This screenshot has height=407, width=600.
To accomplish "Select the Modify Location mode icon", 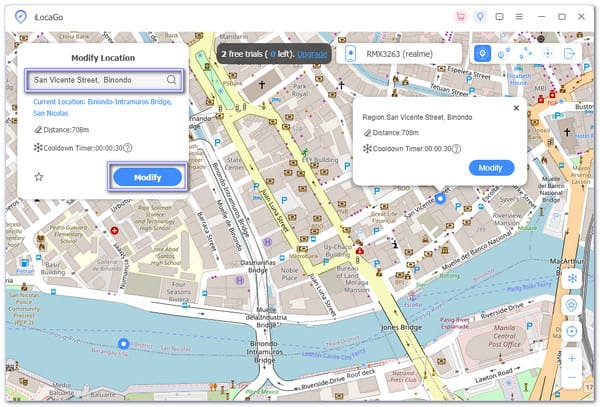I will tap(483, 53).
